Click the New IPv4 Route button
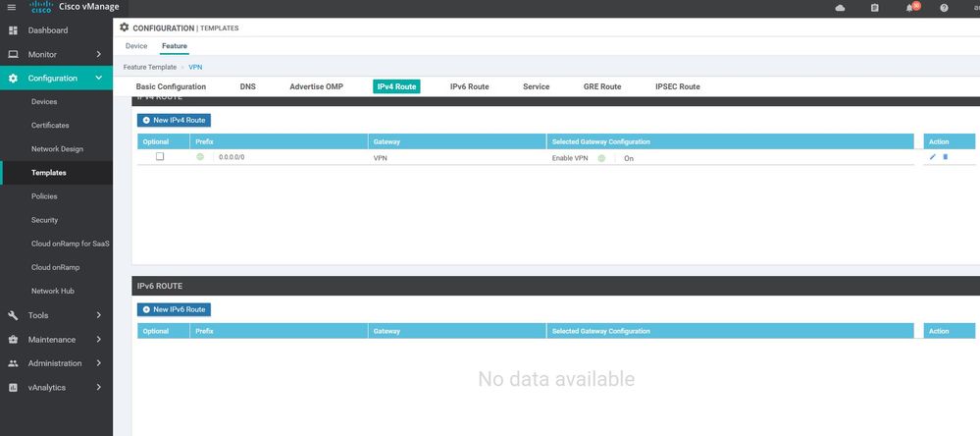 coord(174,120)
